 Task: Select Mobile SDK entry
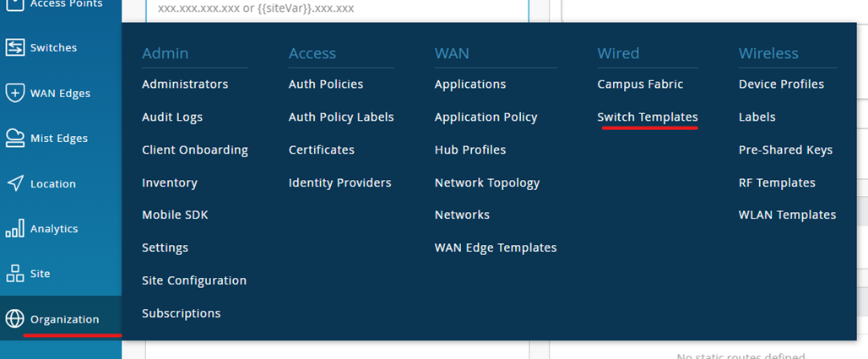pyautogui.click(x=175, y=215)
